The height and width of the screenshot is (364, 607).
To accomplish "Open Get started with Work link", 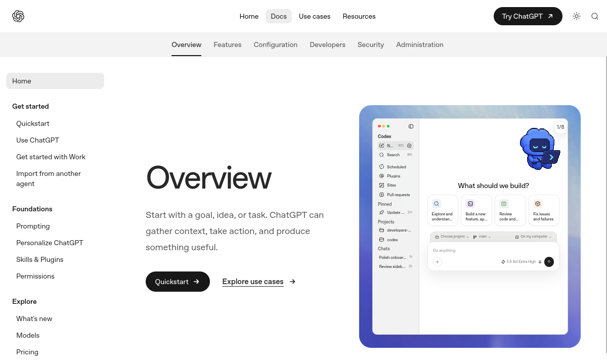I will pos(51,157).
